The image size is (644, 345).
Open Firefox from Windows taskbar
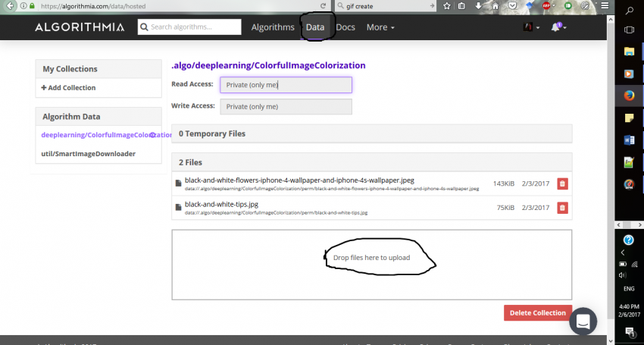629,96
